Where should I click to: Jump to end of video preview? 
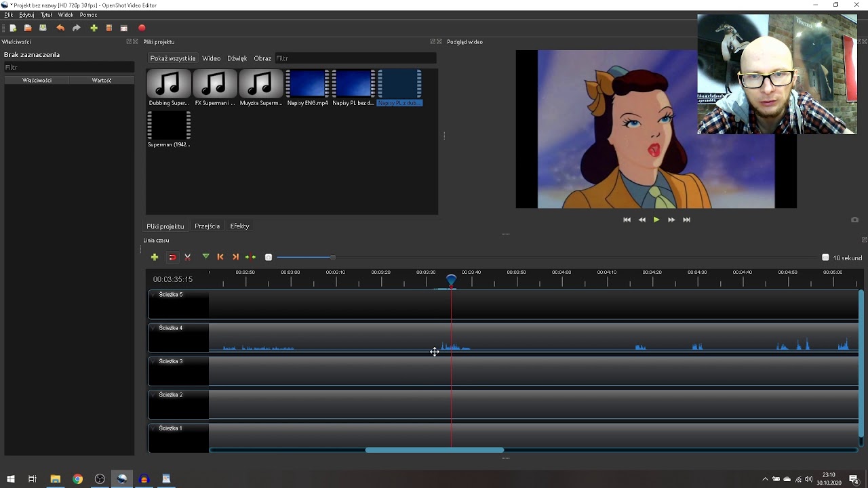pyautogui.click(x=686, y=220)
